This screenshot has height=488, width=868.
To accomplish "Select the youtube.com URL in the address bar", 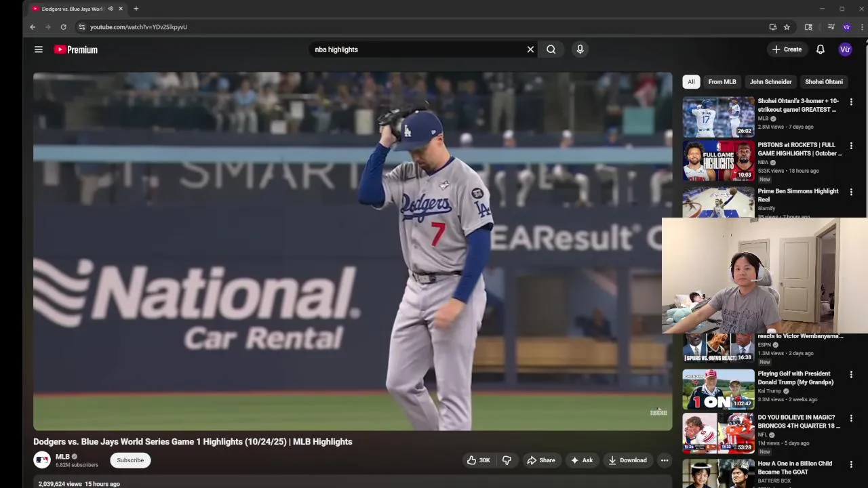I will point(138,27).
